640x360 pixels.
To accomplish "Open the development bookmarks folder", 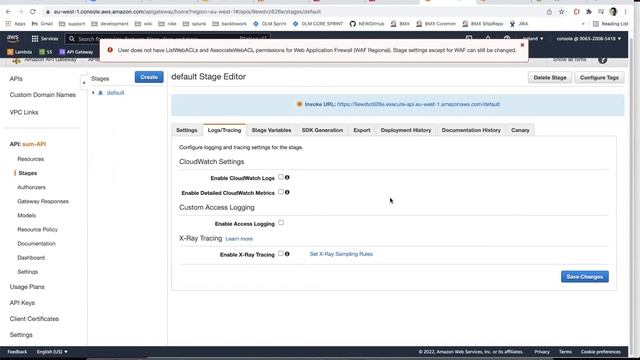I will coord(110,24).
